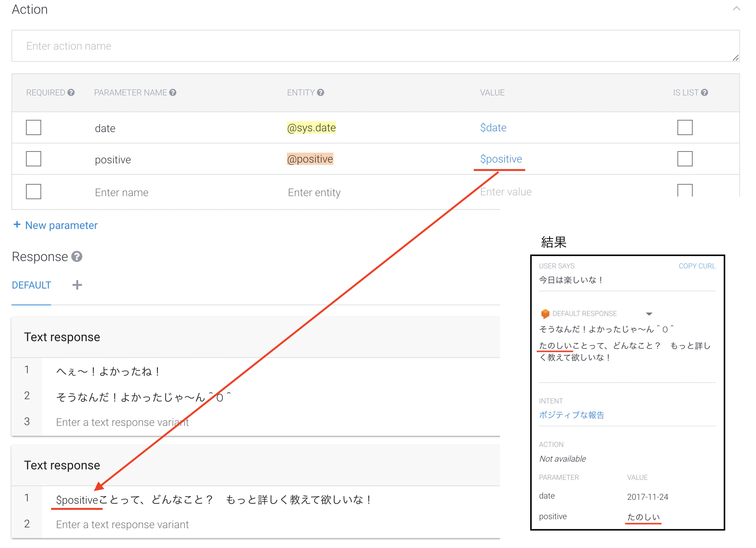
Task: Click the Enter name parameter field
Action: [x=122, y=192]
